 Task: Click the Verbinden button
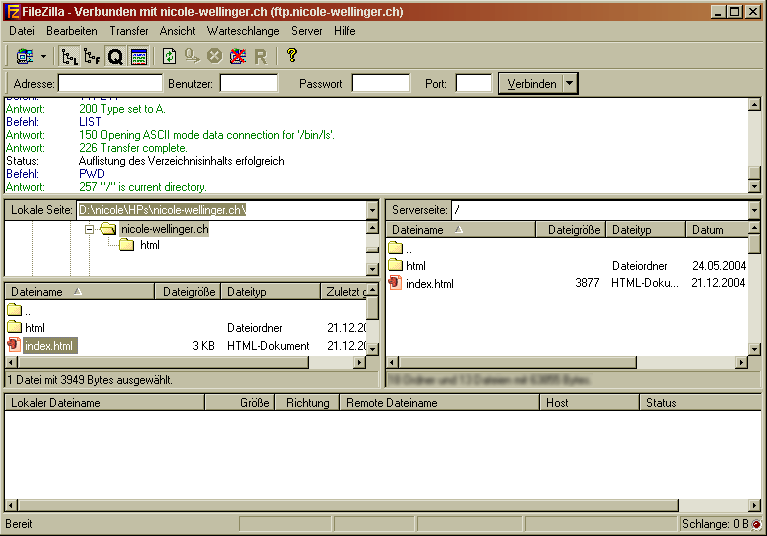pyautogui.click(x=531, y=84)
